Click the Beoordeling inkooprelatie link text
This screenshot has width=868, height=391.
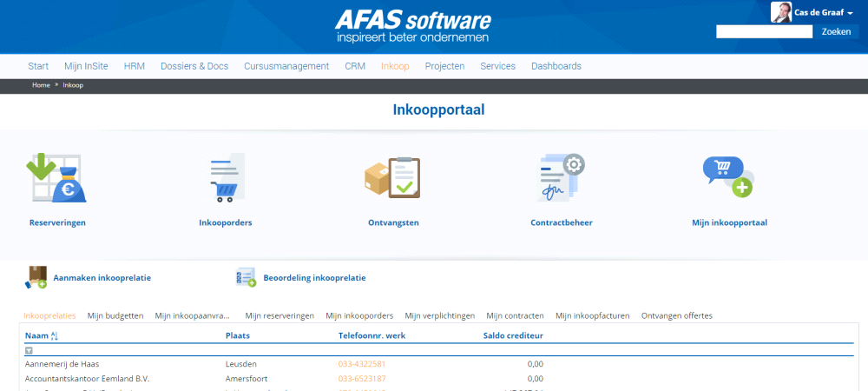314,278
